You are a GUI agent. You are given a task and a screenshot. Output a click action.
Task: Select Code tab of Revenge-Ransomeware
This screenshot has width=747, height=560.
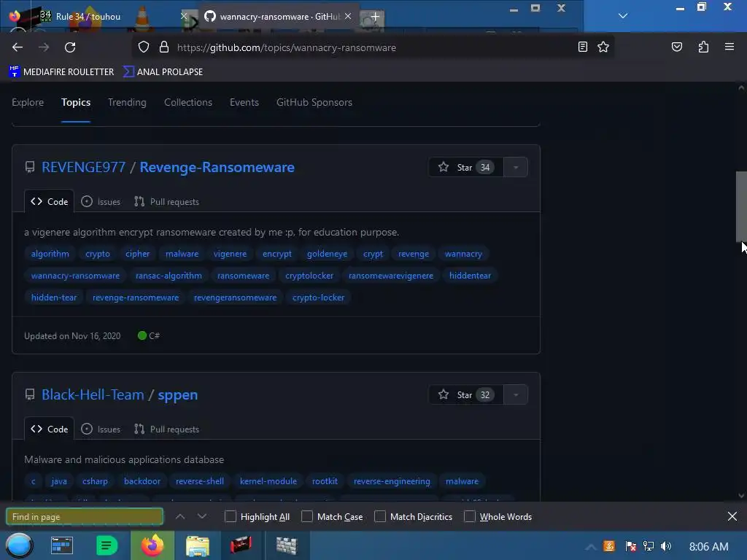(x=50, y=201)
